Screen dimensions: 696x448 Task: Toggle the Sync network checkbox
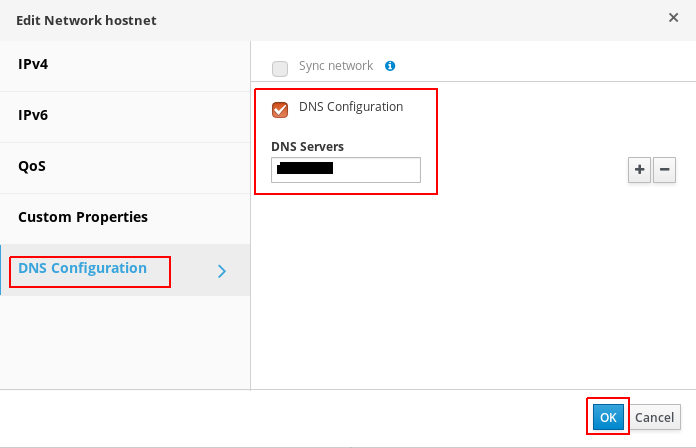(x=280, y=69)
